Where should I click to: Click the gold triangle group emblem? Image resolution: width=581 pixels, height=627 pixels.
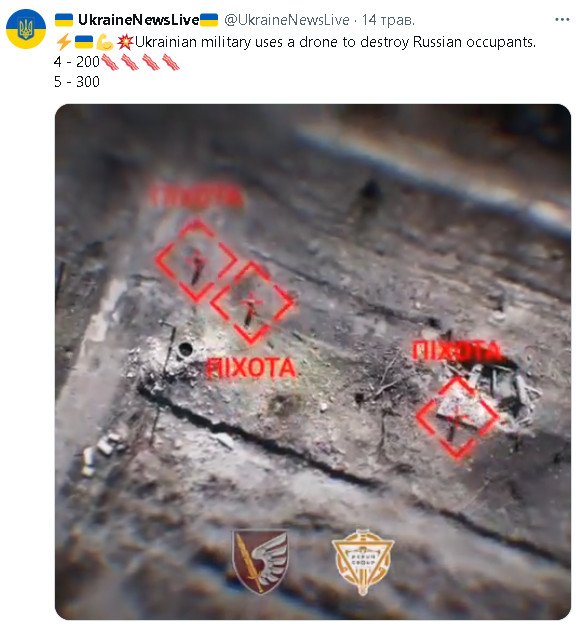point(363,561)
